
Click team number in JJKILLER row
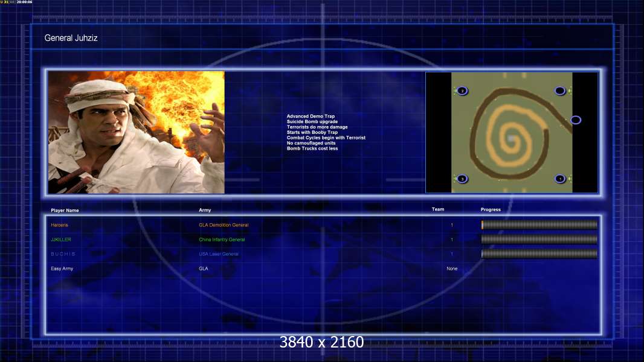(452, 240)
